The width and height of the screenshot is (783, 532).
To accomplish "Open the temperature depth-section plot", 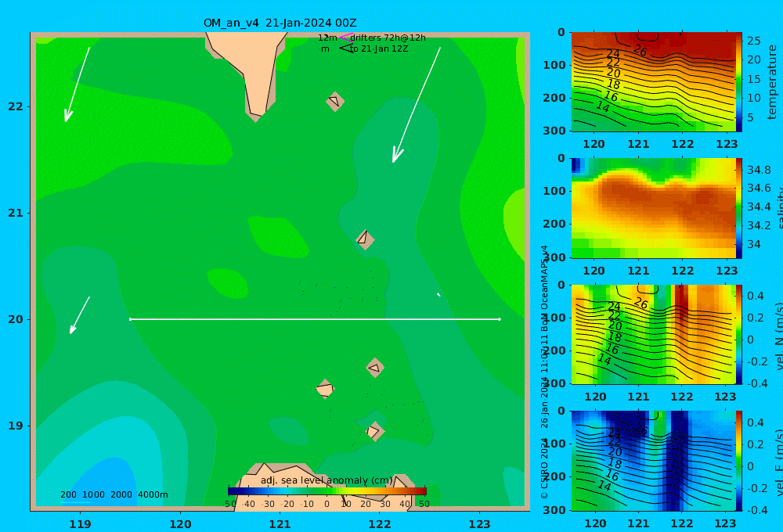I will (654, 82).
